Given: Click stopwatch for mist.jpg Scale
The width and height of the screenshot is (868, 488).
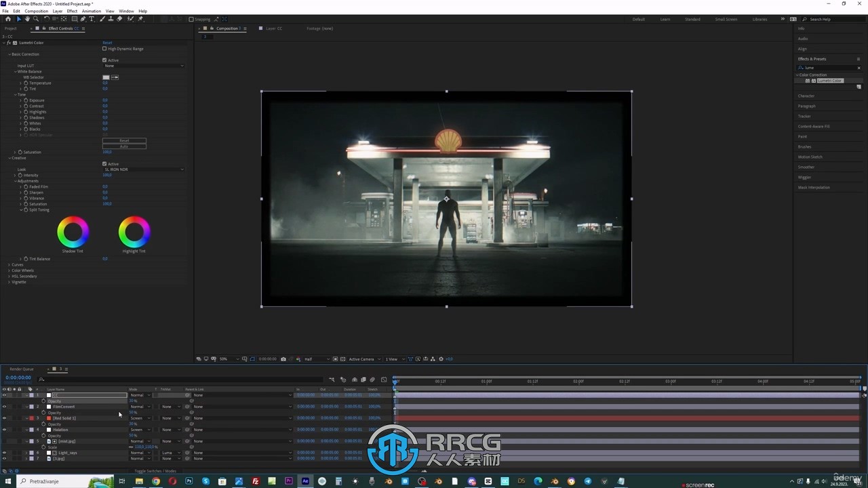Looking at the screenshot, I should coord(44,447).
